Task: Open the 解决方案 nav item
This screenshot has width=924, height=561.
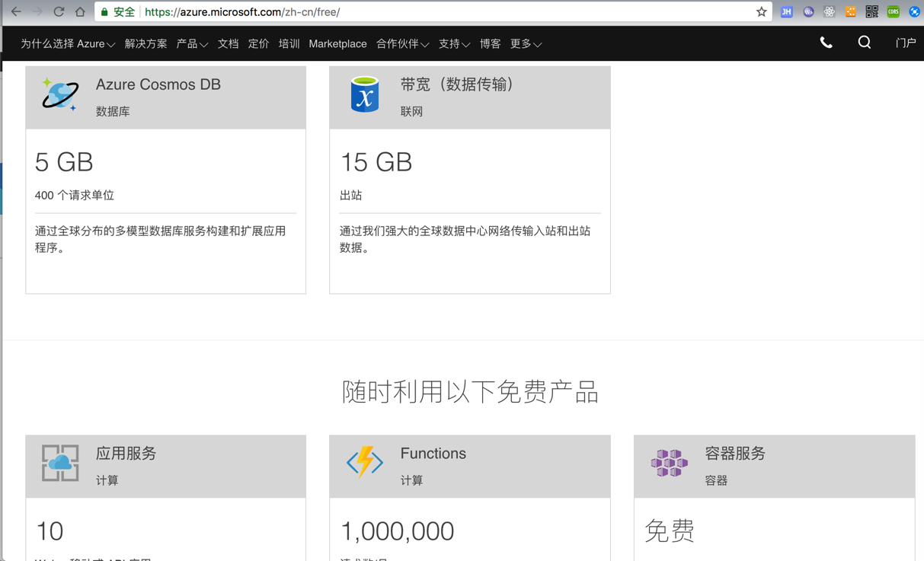Action: [145, 44]
